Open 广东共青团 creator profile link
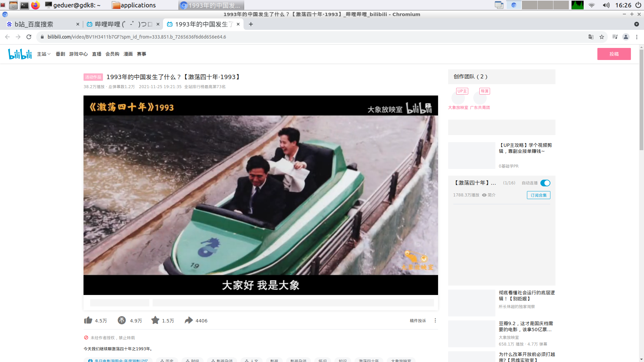Image resolution: width=644 pixels, height=362 pixels. pyautogui.click(x=480, y=108)
